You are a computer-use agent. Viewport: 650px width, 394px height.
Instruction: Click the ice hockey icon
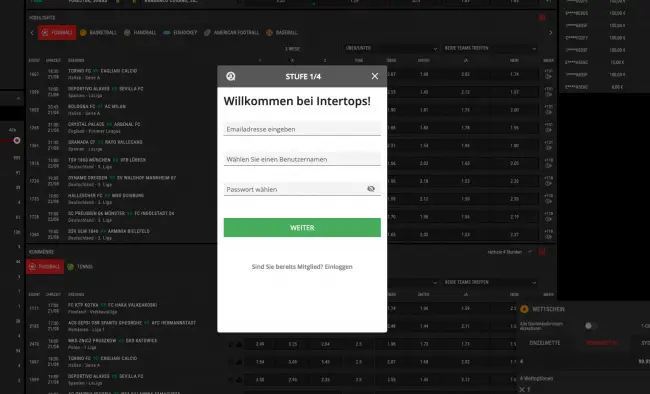(x=167, y=33)
